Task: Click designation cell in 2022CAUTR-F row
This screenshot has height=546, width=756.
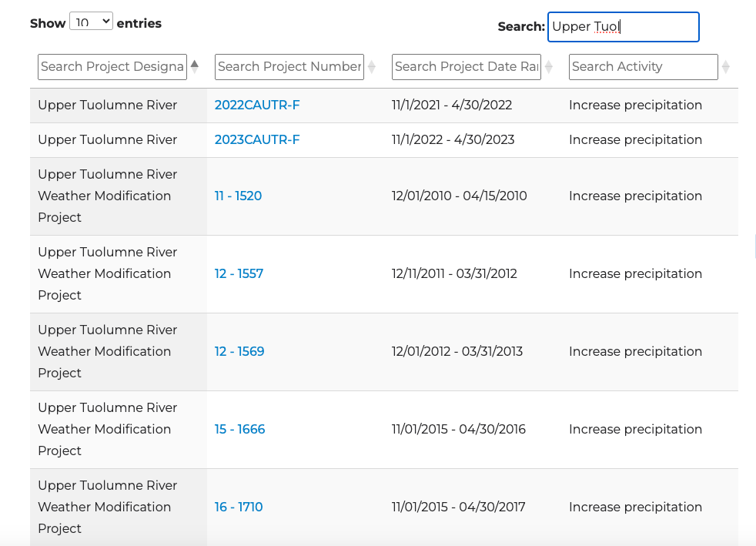Action: 119,106
